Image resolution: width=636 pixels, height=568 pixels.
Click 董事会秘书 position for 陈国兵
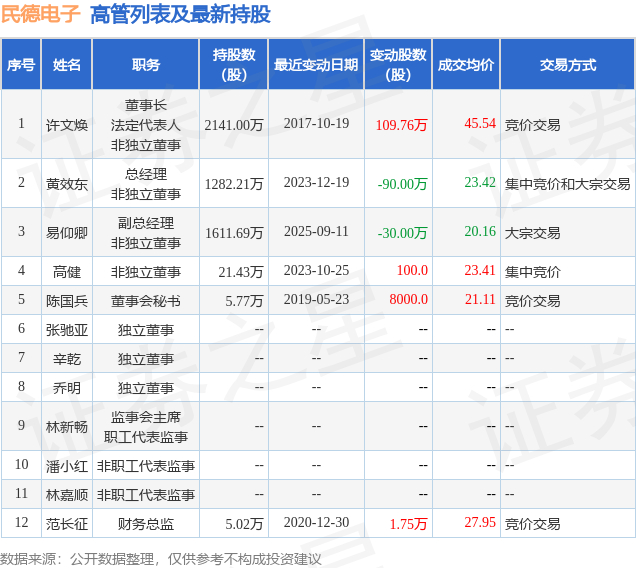146,301
